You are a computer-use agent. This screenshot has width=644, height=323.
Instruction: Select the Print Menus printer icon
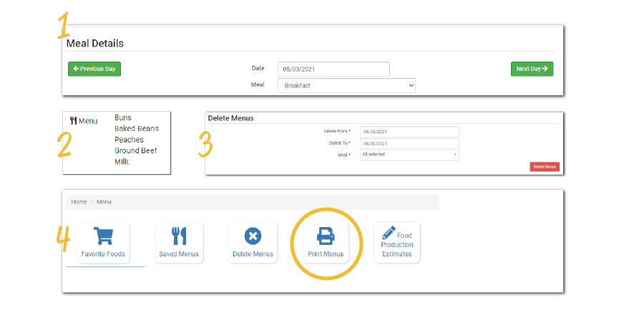(x=326, y=236)
